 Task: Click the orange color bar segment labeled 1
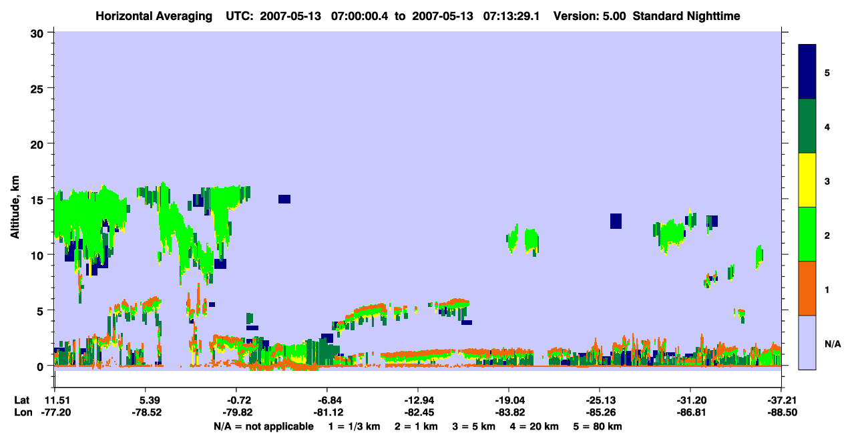[x=807, y=288]
